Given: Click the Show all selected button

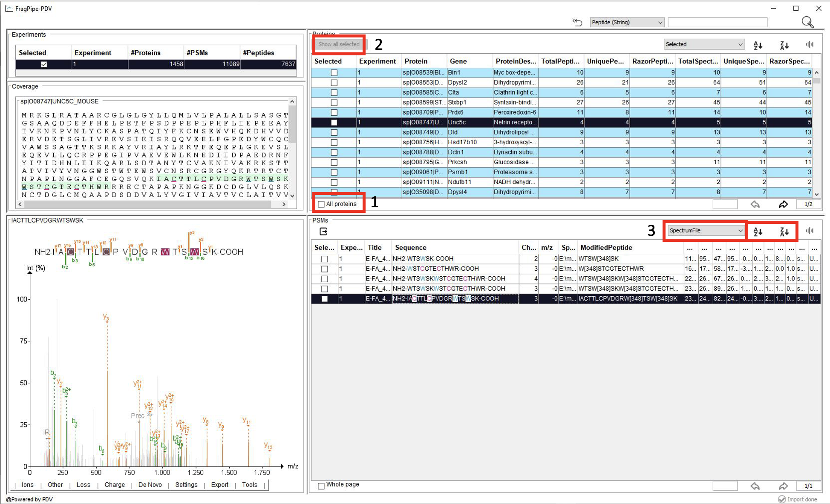Looking at the screenshot, I should coord(339,44).
